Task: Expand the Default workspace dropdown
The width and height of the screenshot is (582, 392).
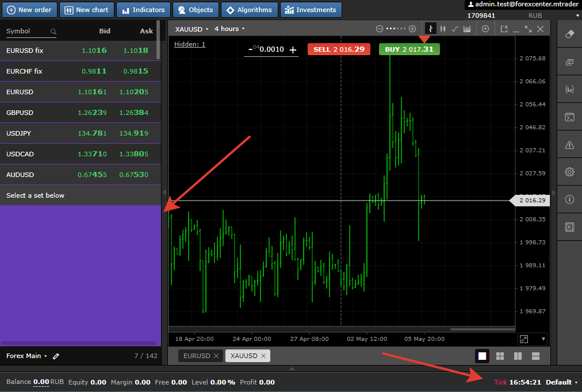Action: pyautogui.click(x=561, y=382)
